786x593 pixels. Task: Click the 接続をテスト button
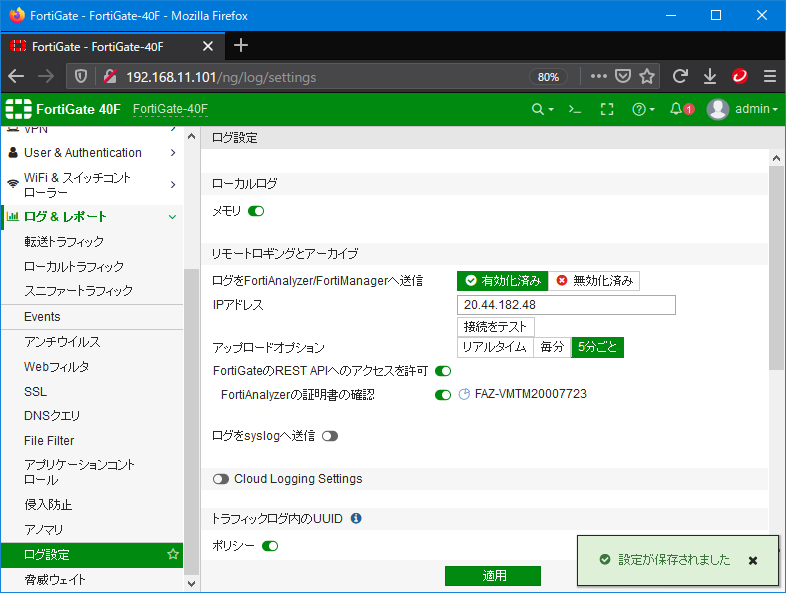pyautogui.click(x=495, y=327)
